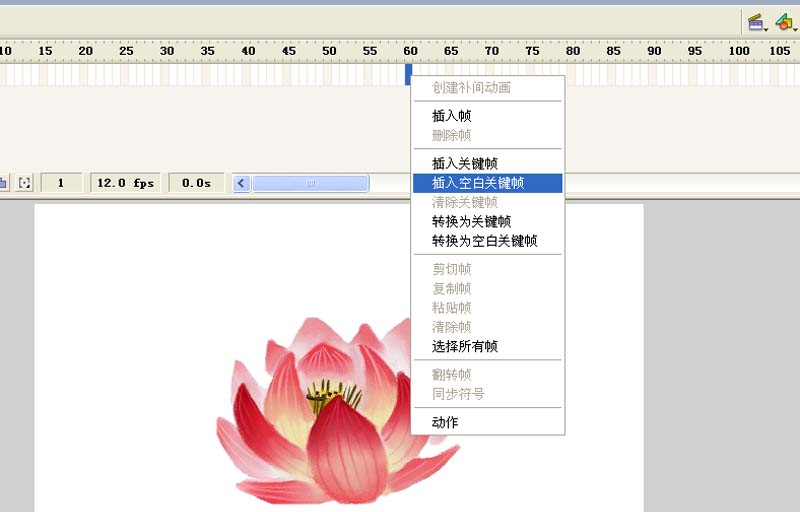Click the modify onion markers icon
Image resolution: width=800 pixels, height=512 pixels.
pos(24,183)
